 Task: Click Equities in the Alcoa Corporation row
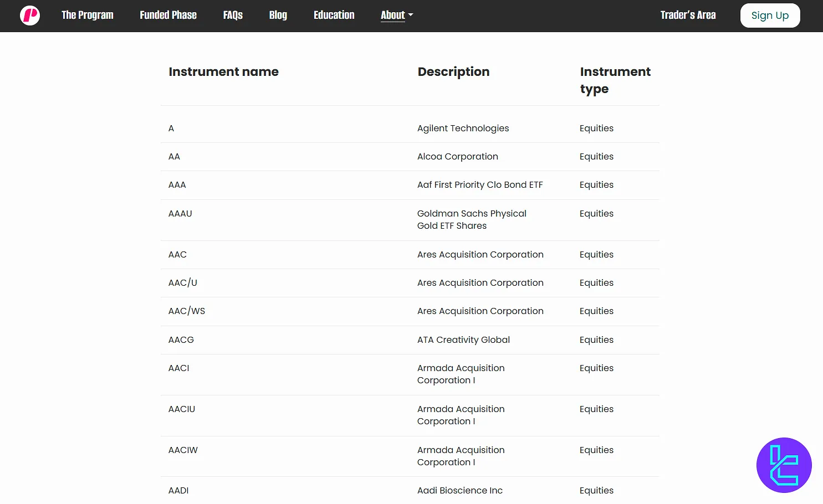596,157
